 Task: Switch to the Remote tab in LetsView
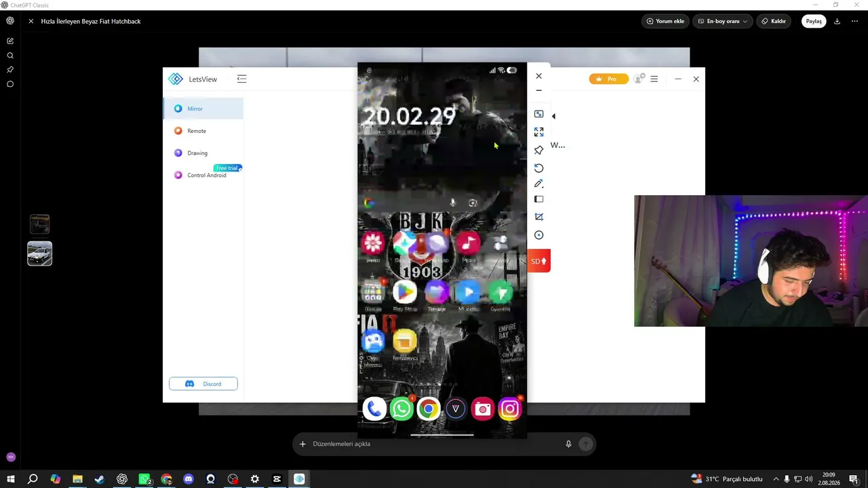[x=203, y=131]
